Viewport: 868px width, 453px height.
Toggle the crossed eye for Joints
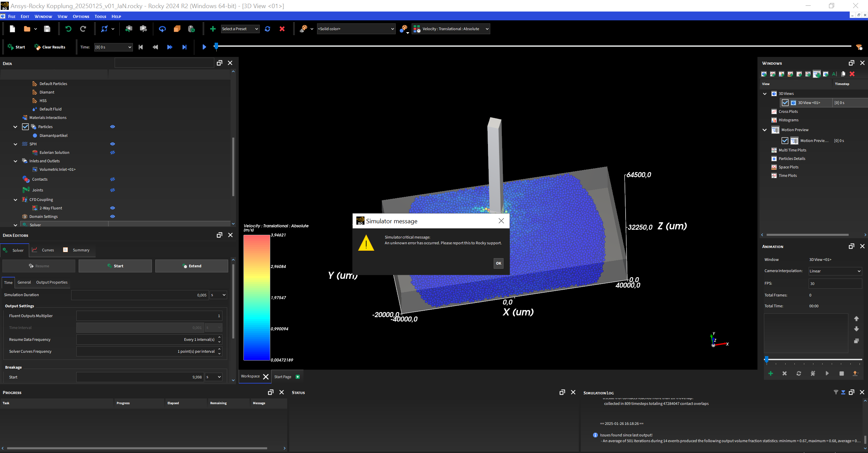pyautogui.click(x=113, y=190)
